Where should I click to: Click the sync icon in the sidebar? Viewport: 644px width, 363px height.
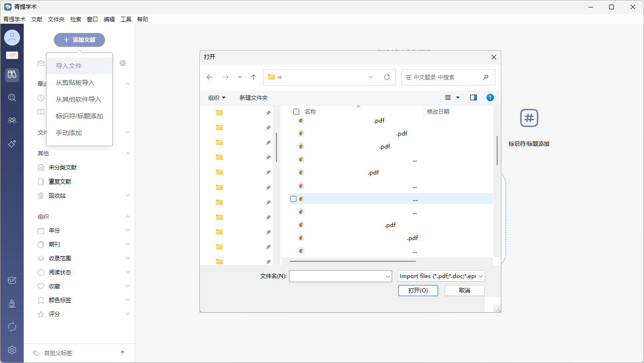tap(12, 327)
